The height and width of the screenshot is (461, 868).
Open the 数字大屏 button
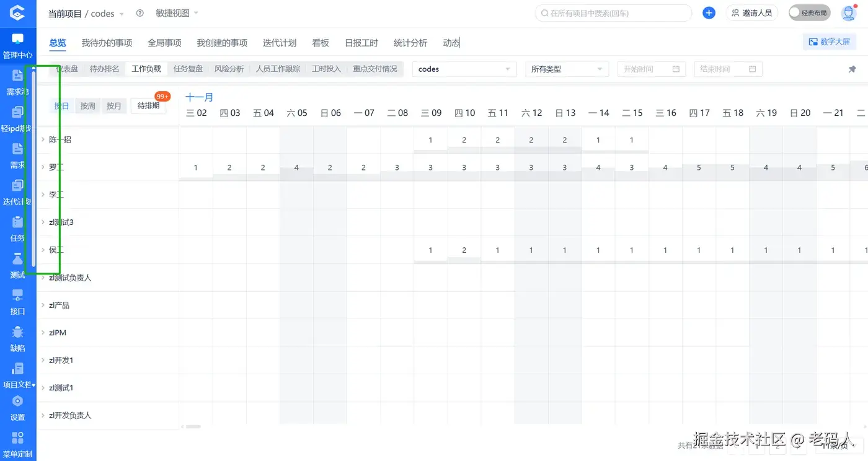click(830, 42)
